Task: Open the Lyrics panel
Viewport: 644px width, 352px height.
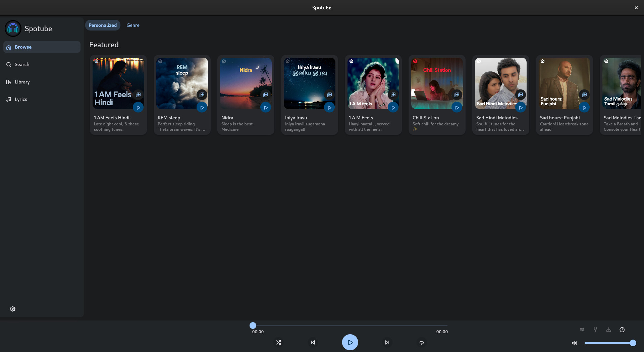Action: click(21, 99)
